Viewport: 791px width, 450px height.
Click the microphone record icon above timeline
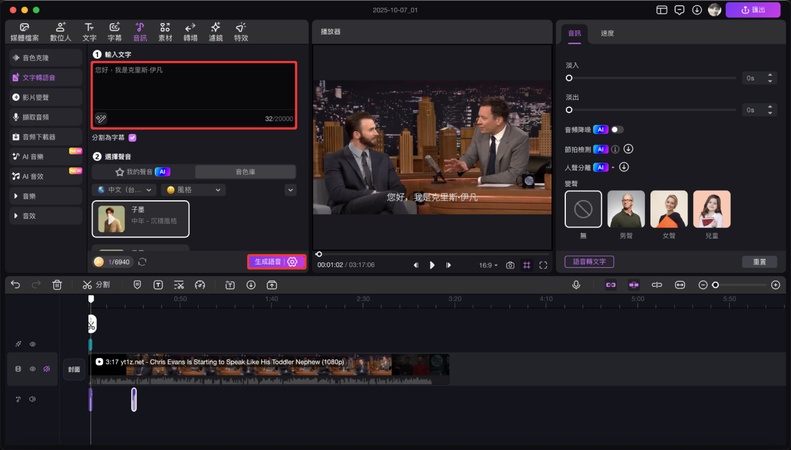click(576, 285)
